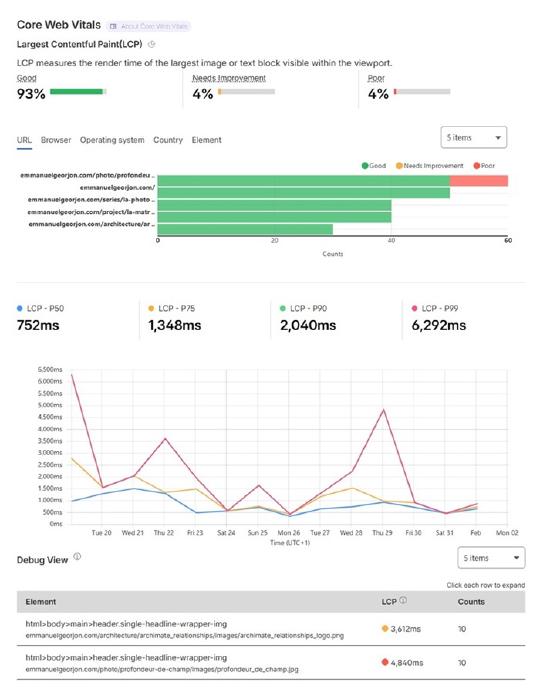The height and width of the screenshot is (689, 540).
Task: Click the Poor 4% progress bar
Action: (422, 91)
